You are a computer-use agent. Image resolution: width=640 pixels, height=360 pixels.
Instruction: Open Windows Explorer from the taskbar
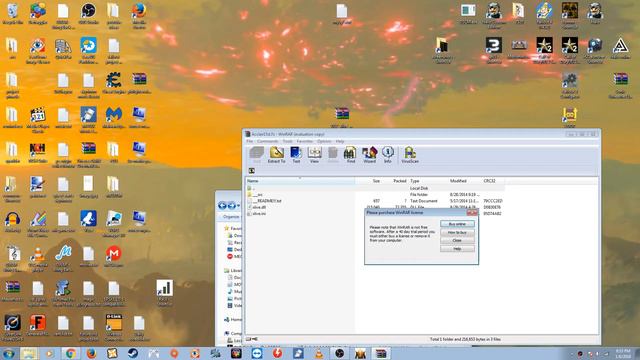(x=29, y=353)
